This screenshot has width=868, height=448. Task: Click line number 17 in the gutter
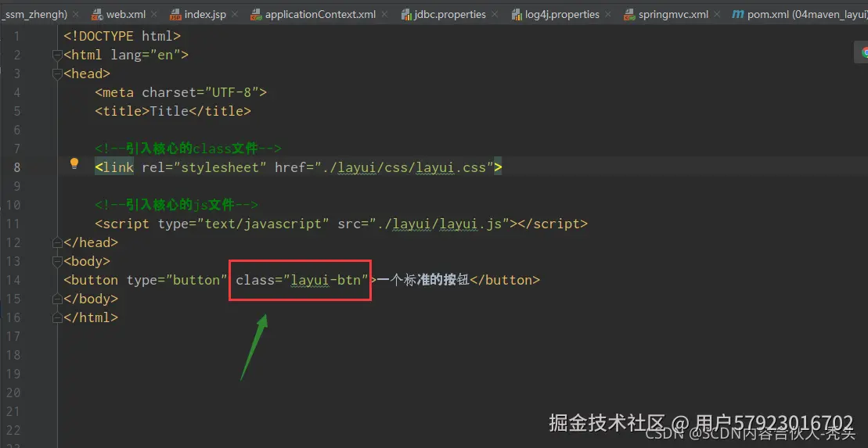(13, 336)
